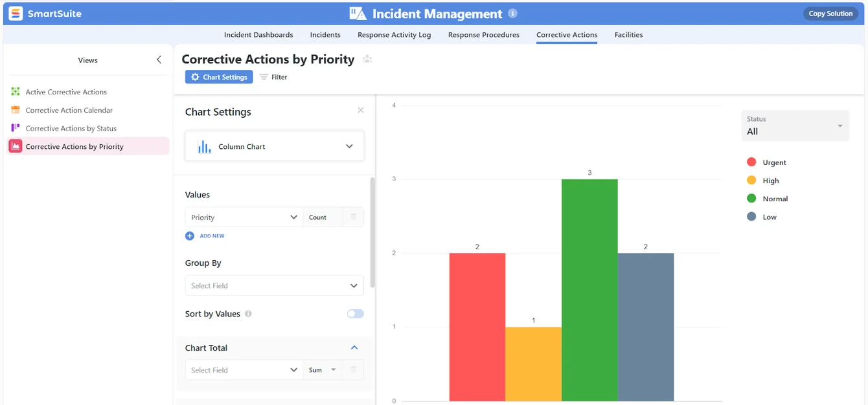Click the sharing people icon next to view title
Viewport: 868px width, 405px height.
367,60
